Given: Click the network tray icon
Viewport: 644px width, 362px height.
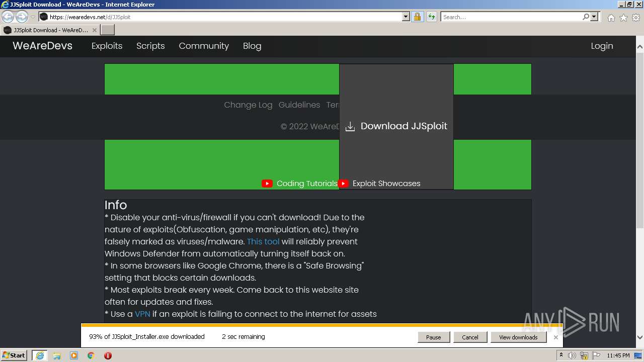Looking at the screenshot, I should [x=584, y=355].
